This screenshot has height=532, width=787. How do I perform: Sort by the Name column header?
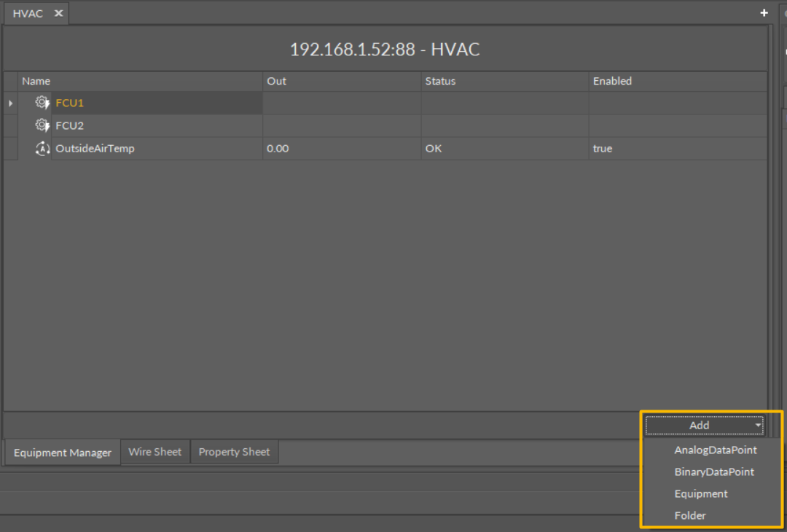[x=36, y=81]
